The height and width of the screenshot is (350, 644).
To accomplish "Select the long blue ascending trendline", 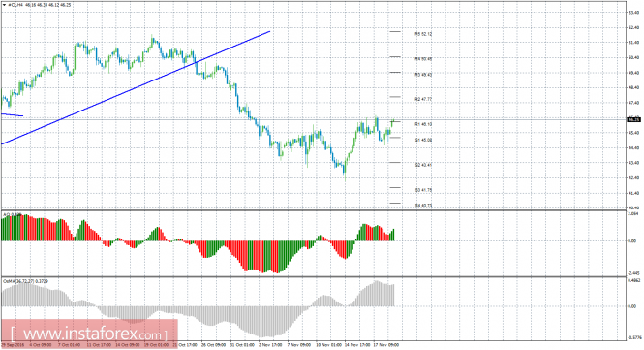I will pyautogui.click(x=136, y=87).
